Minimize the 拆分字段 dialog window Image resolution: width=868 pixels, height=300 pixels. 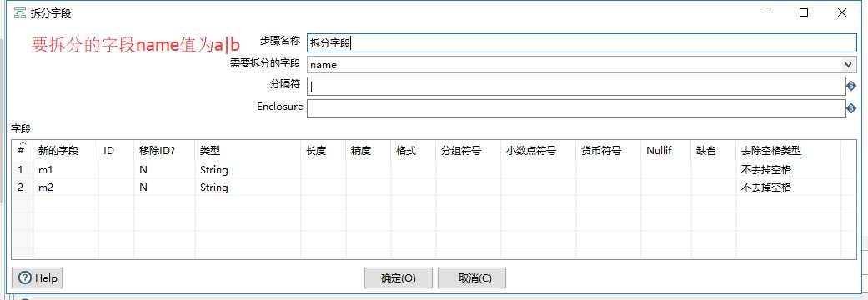point(765,12)
